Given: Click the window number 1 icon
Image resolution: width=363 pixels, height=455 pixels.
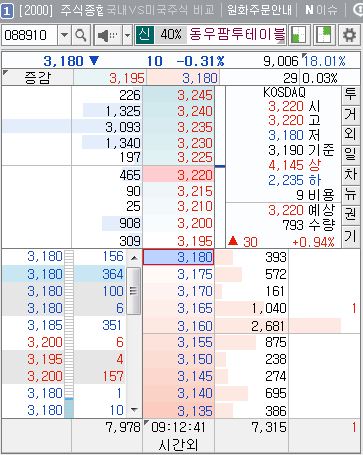Looking at the screenshot, I should click(x=7, y=11).
